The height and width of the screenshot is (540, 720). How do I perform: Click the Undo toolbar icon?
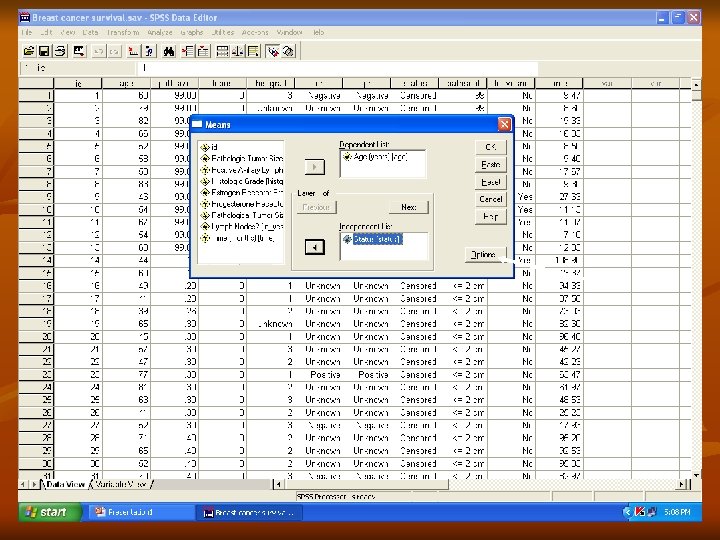(98, 51)
